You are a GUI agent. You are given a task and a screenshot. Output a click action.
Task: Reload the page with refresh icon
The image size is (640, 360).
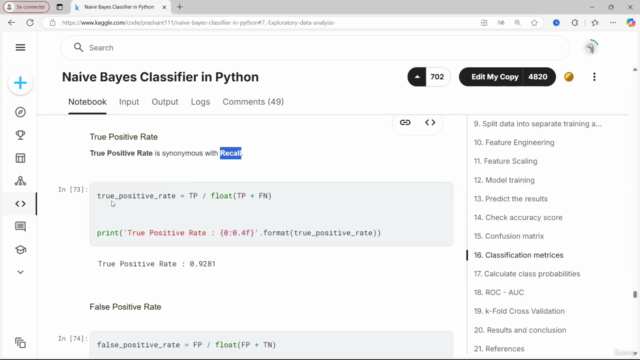tap(30, 23)
